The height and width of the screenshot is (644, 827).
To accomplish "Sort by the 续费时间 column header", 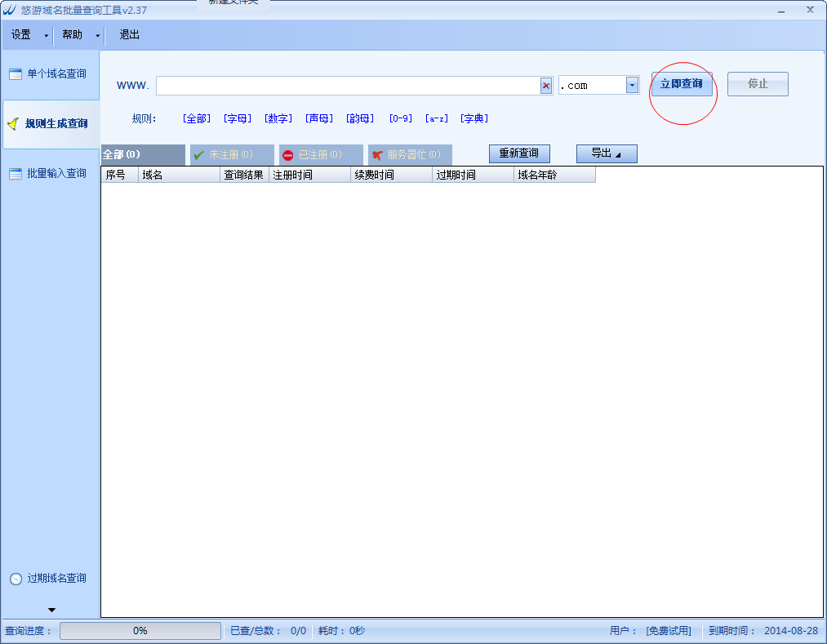I will pyautogui.click(x=391, y=175).
